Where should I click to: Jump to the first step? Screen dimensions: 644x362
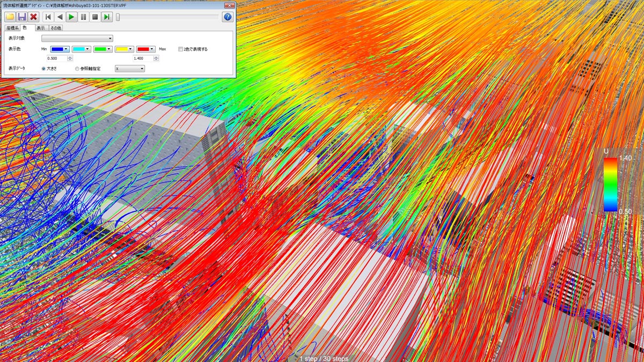coord(48,17)
